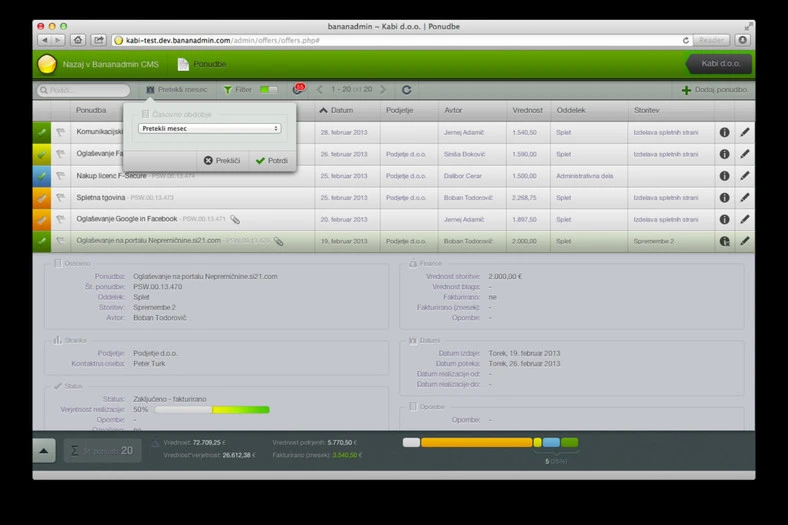Click the orange segment of the status bar

(476, 442)
